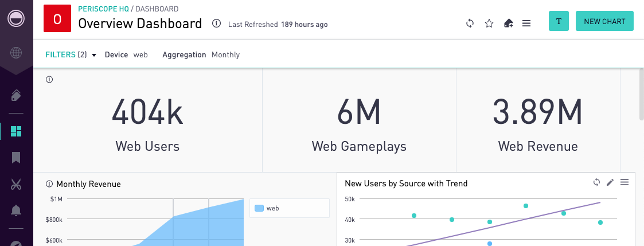Toggle the web legend swatch

[259, 208]
